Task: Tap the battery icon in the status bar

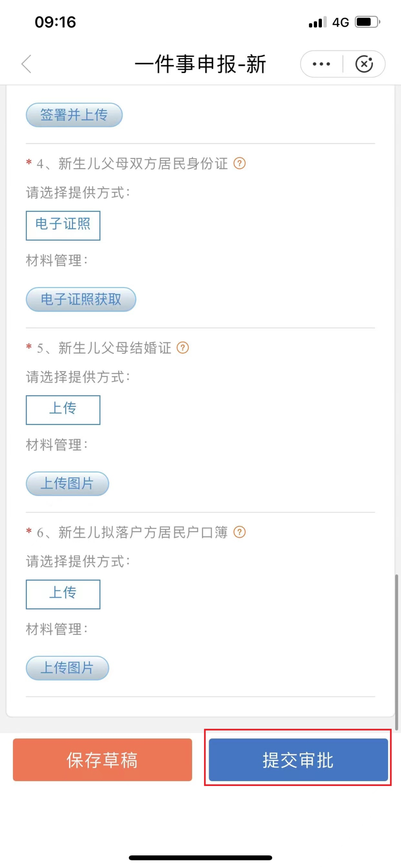Action: click(367, 22)
